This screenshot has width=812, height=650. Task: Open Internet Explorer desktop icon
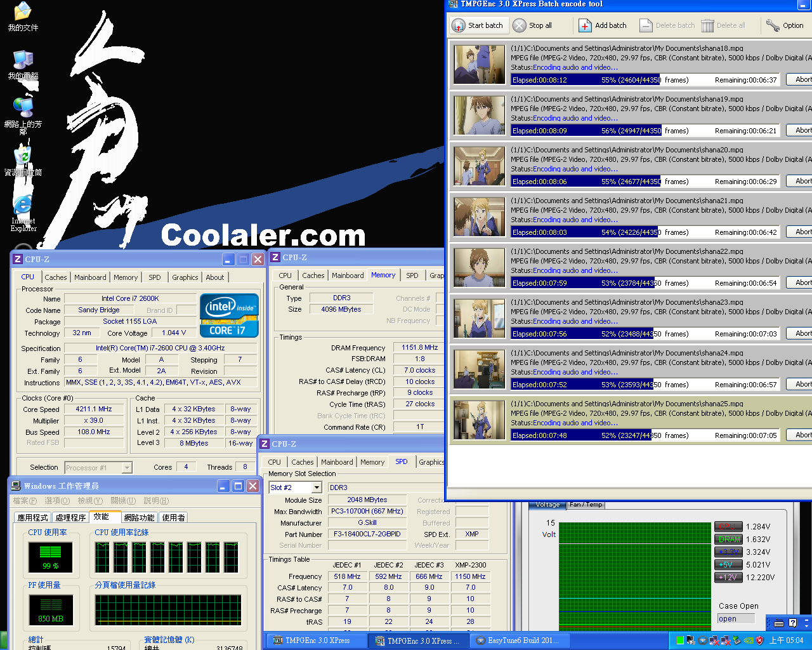pyautogui.click(x=23, y=213)
